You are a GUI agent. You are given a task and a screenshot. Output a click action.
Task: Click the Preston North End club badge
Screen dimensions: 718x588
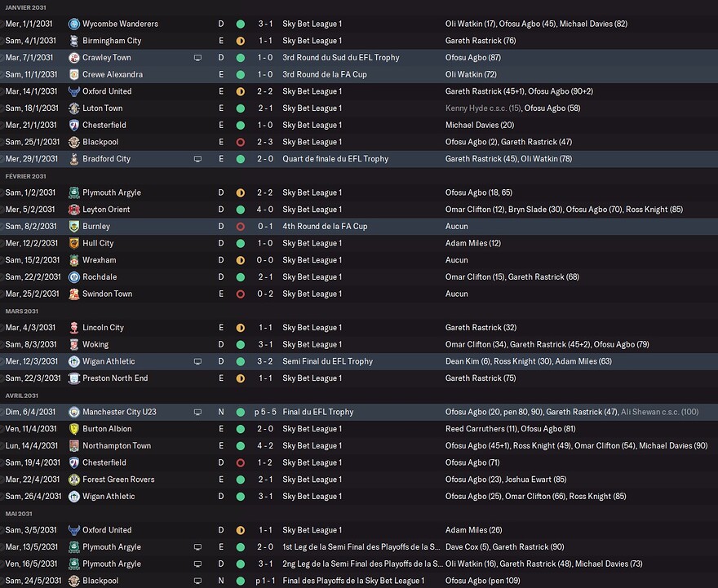73,378
